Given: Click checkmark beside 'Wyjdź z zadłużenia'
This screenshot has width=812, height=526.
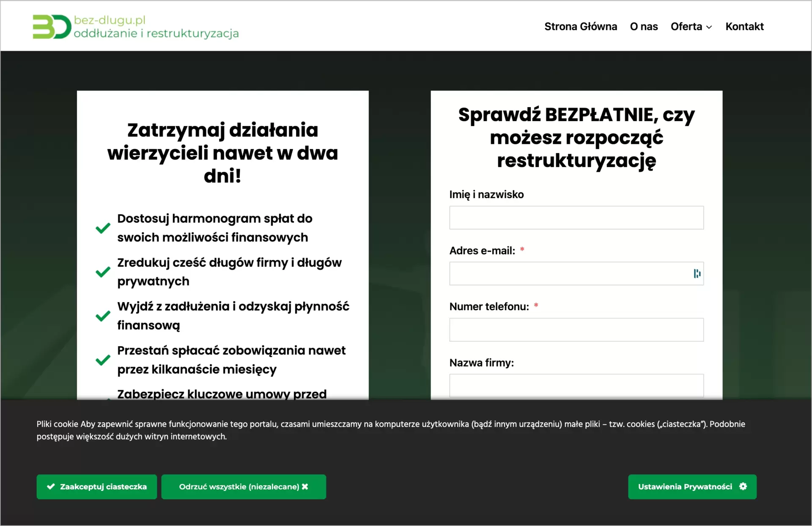Looking at the screenshot, I should click(x=102, y=316).
